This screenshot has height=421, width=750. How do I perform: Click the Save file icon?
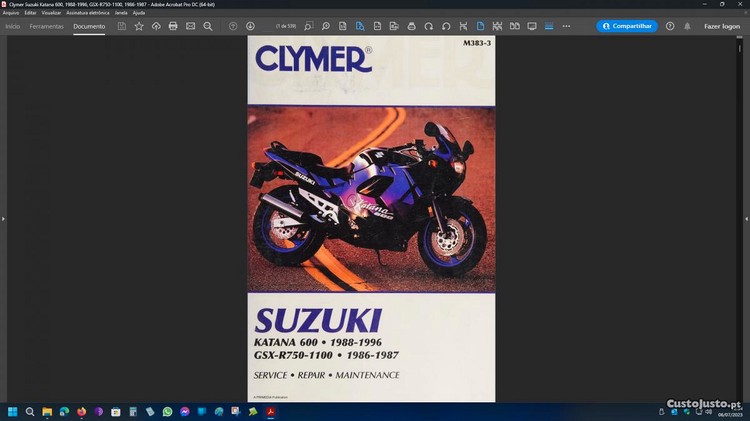tap(122, 26)
